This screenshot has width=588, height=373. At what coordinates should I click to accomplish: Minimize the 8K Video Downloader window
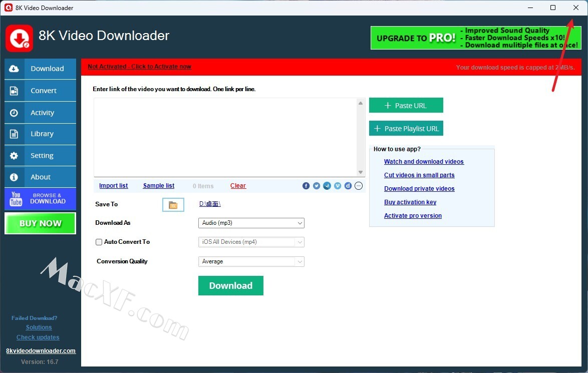(x=530, y=8)
